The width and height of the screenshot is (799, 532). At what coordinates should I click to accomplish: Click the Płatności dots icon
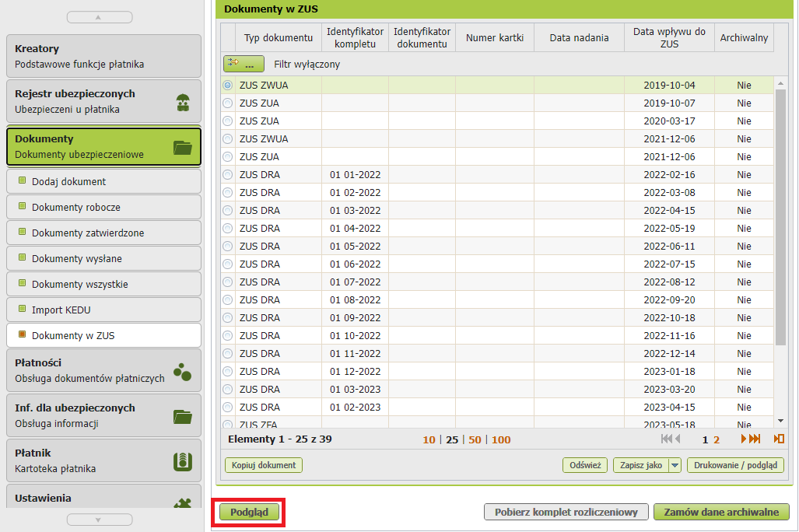(182, 372)
